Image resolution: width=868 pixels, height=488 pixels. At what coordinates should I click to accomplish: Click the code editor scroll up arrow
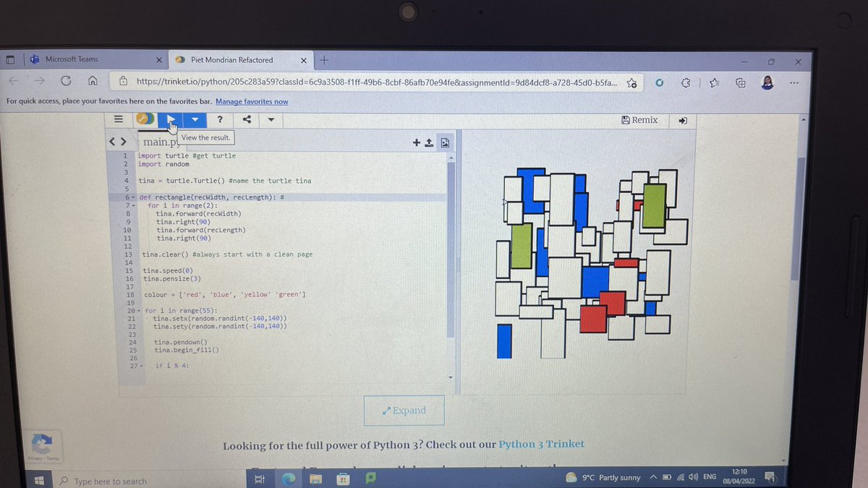[x=451, y=157]
